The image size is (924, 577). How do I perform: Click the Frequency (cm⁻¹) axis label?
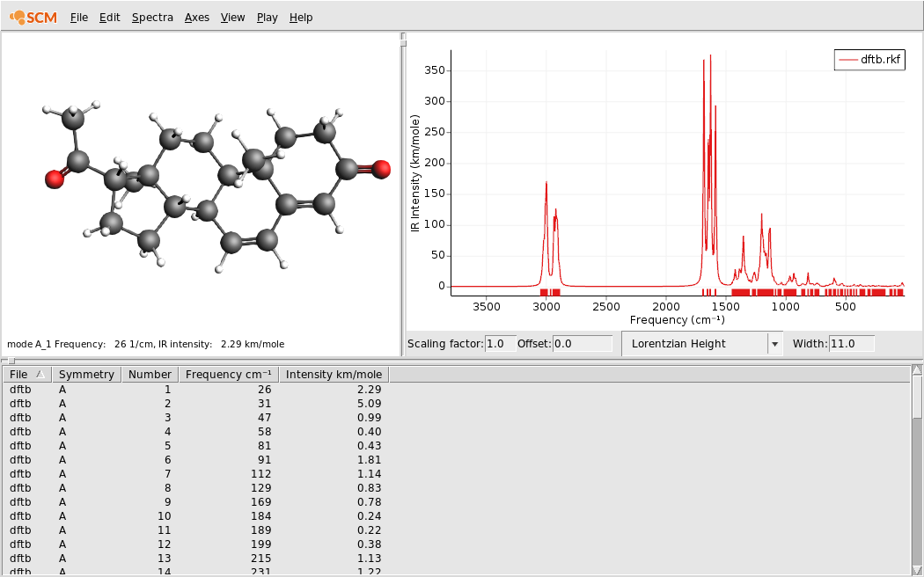tap(677, 320)
